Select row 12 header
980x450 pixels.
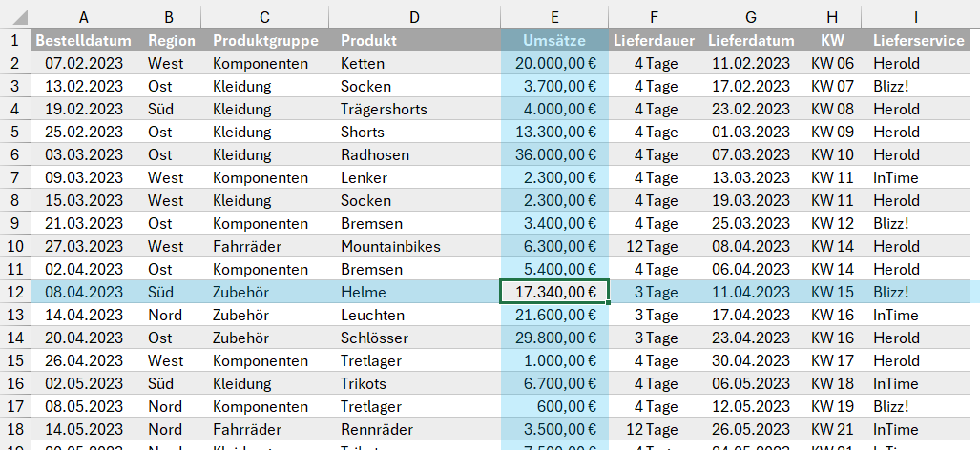tap(15, 292)
